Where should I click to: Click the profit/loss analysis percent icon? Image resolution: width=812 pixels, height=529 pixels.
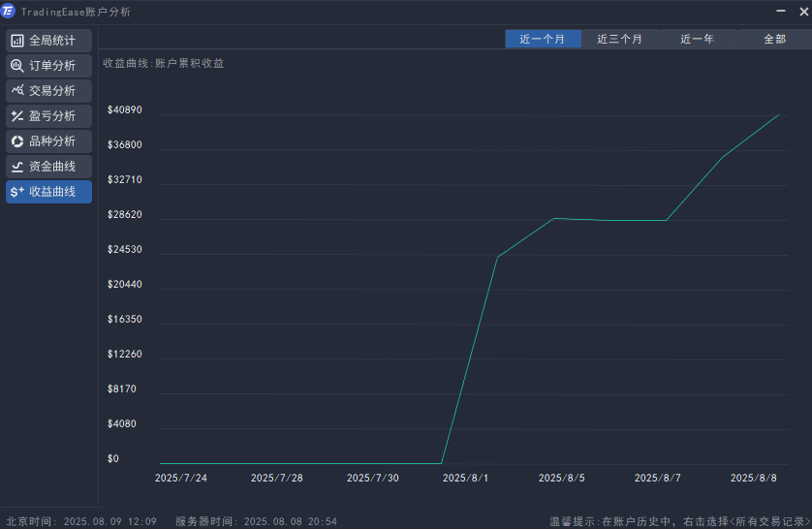point(17,116)
